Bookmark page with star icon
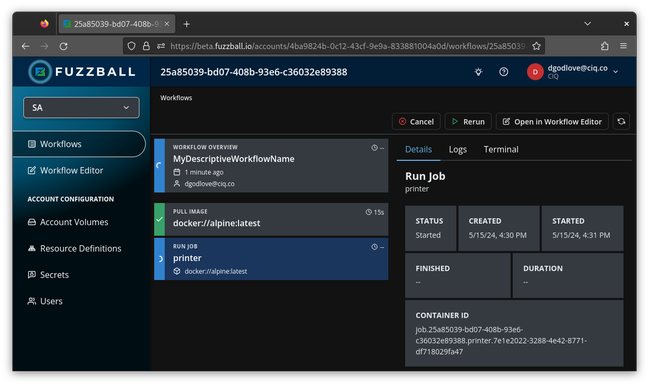The height and width of the screenshot is (386, 650). click(536, 46)
